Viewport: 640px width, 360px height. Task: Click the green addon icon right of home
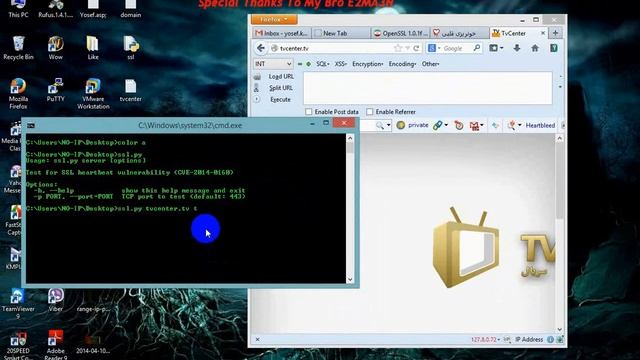tap(553, 48)
